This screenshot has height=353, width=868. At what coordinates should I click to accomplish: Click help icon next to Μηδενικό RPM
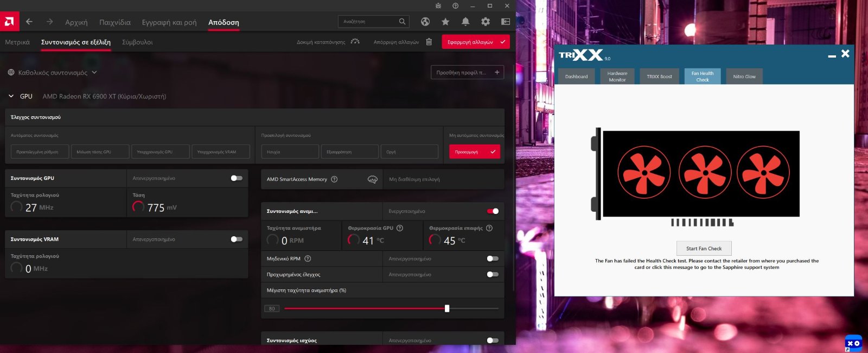coord(308,259)
